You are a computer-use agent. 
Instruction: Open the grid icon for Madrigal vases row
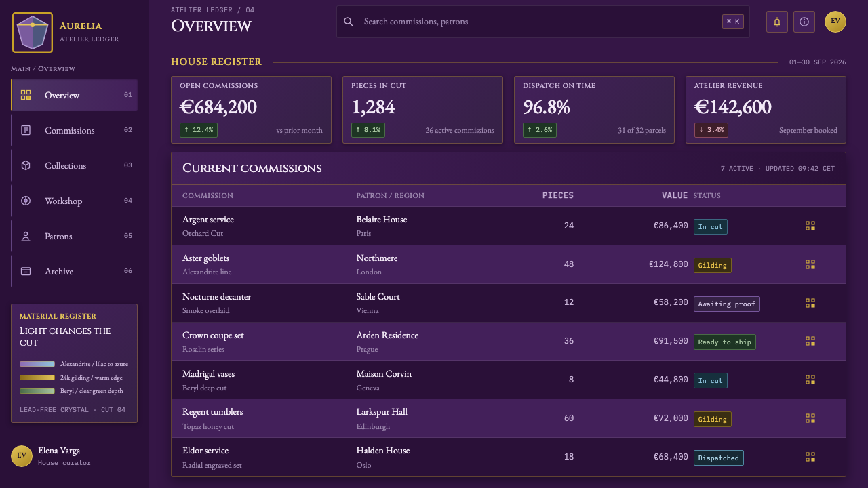point(810,380)
